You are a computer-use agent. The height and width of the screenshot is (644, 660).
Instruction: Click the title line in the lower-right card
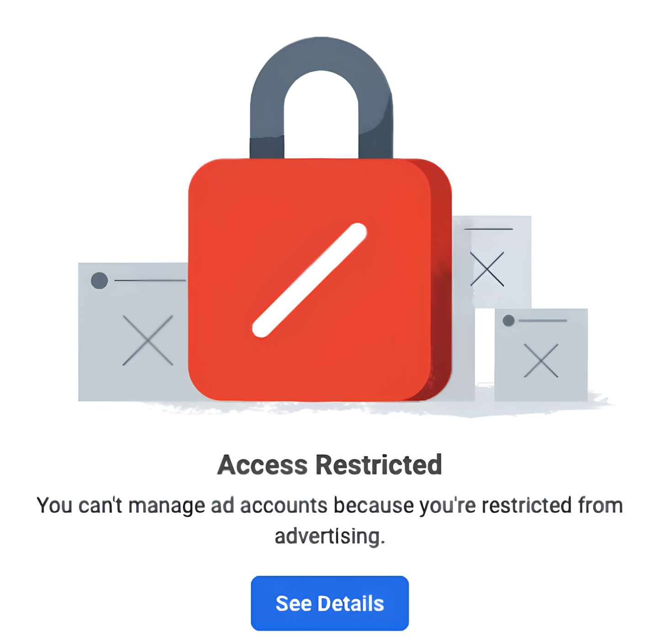pyautogui.click(x=543, y=321)
